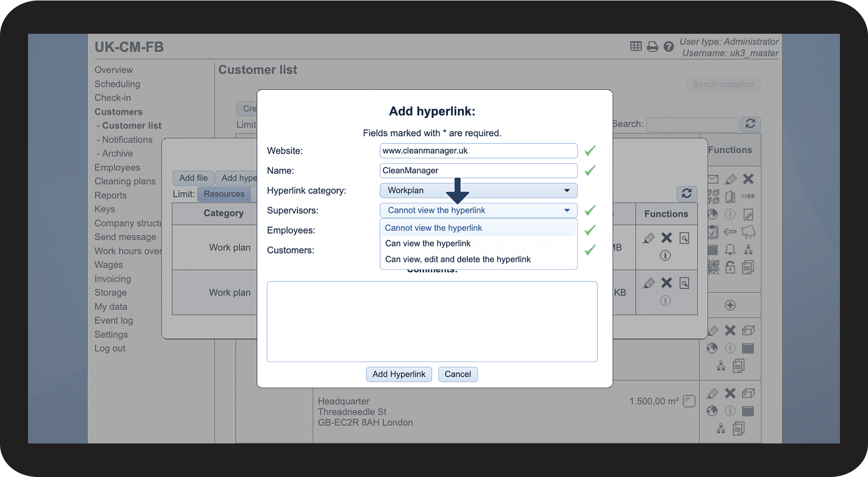Focus the customer Search field
868x477 pixels.
coord(693,124)
